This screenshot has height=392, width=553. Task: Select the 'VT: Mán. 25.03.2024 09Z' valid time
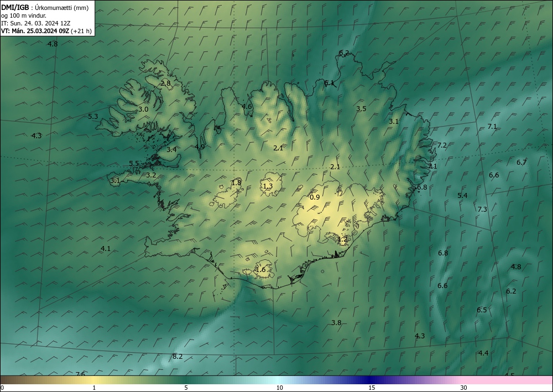pos(35,31)
